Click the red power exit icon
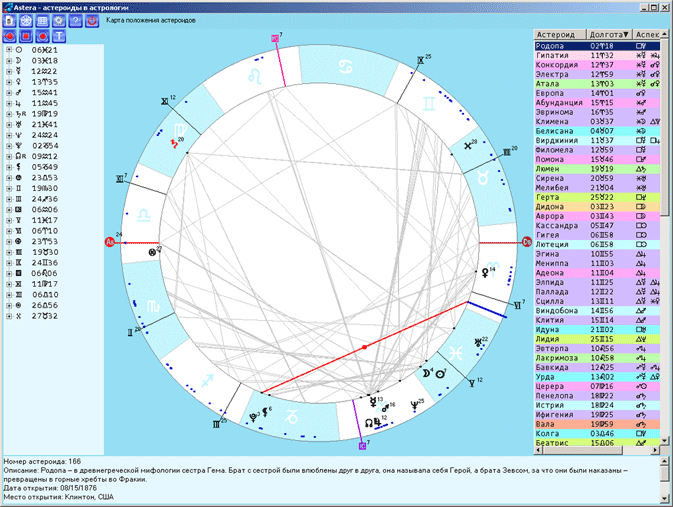673x507 pixels. point(93,20)
